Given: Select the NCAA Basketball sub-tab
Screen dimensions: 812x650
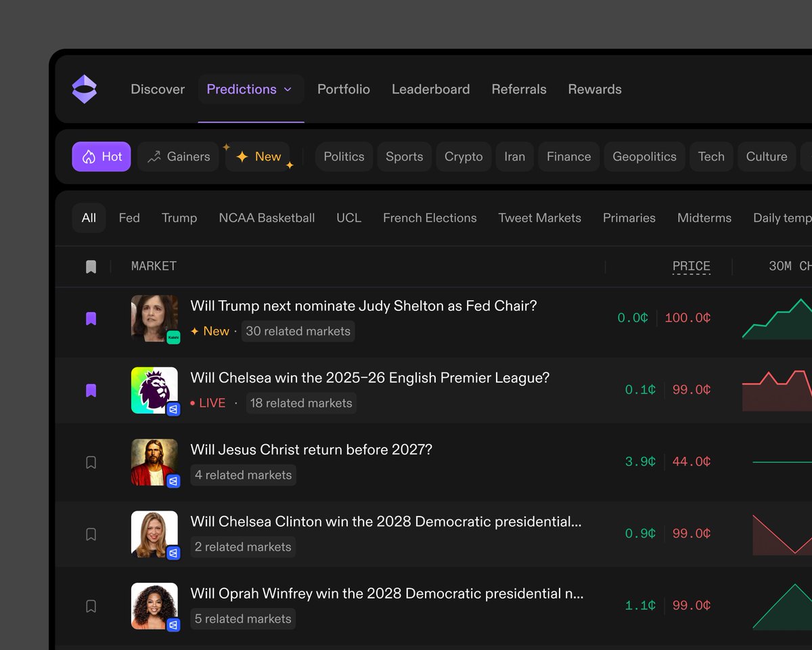Looking at the screenshot, I should click(267, 218).
